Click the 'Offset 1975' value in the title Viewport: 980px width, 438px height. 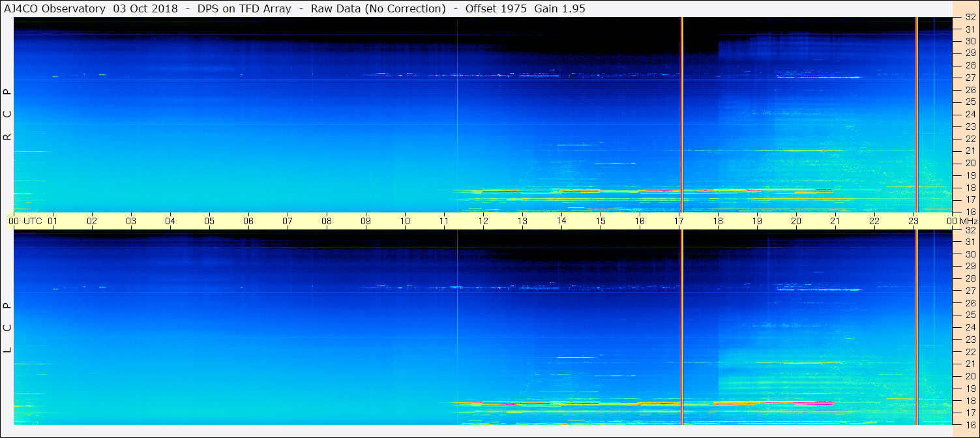tap(496, 8)
